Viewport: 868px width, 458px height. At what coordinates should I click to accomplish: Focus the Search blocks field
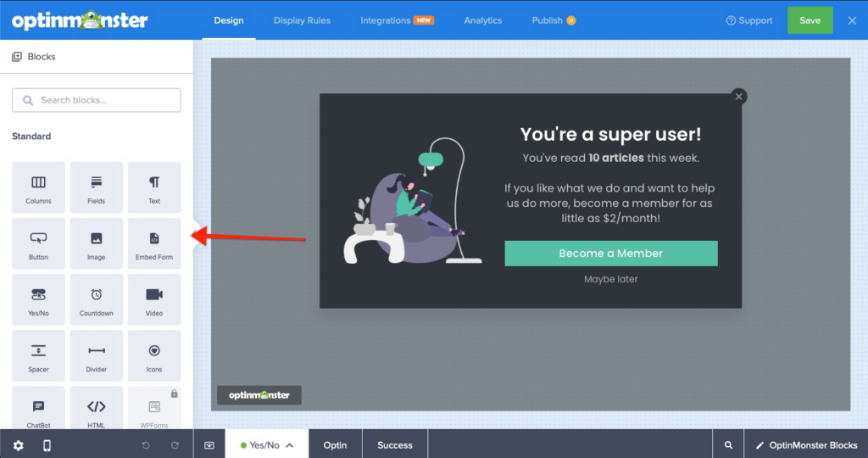pyautogui.click(x=96, y=100)
